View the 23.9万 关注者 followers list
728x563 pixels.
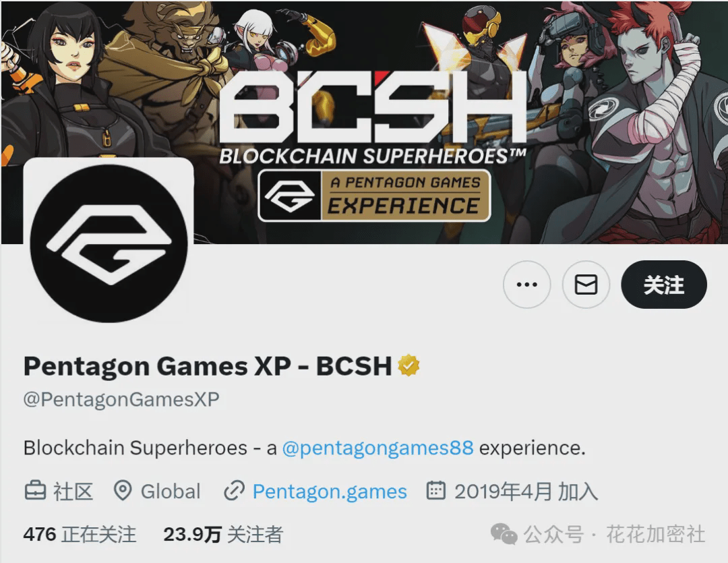click(223, 535)
